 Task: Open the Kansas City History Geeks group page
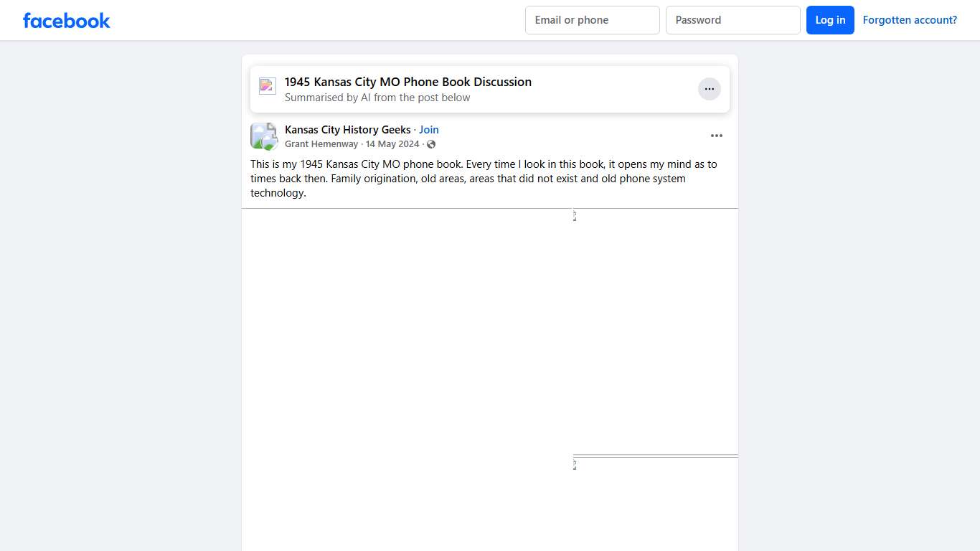click(x=347, y=130)
